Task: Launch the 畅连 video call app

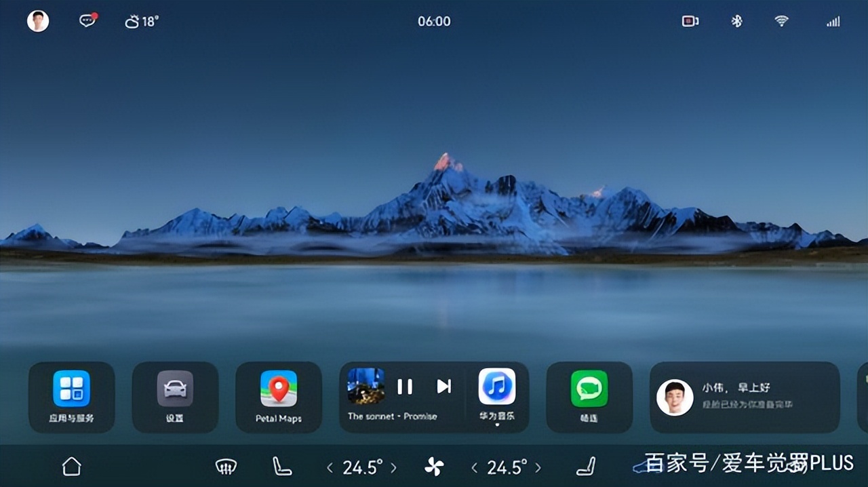Action: click(x=589, y=397)
